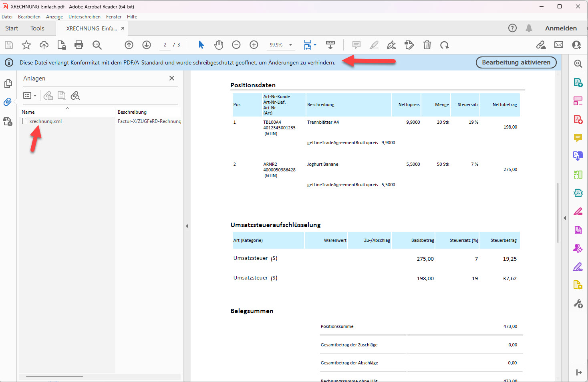Activate the hand pan tool
This screenshot has width=588, height=382.
(x=219, y=45)
